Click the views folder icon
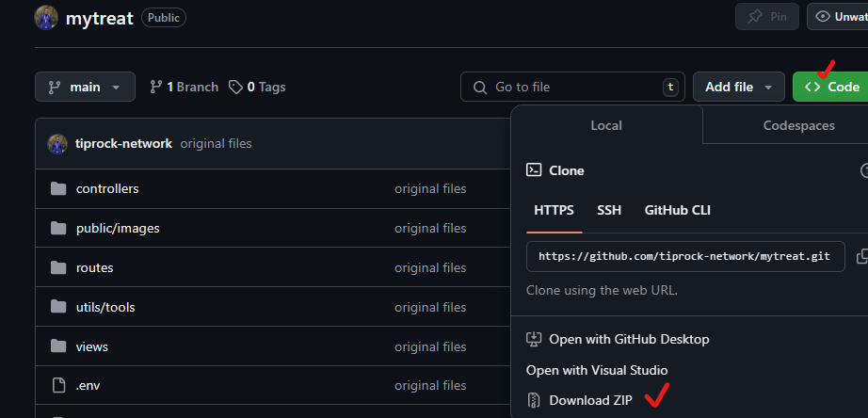This screenshot has width=868, height=418. [58, 346]
